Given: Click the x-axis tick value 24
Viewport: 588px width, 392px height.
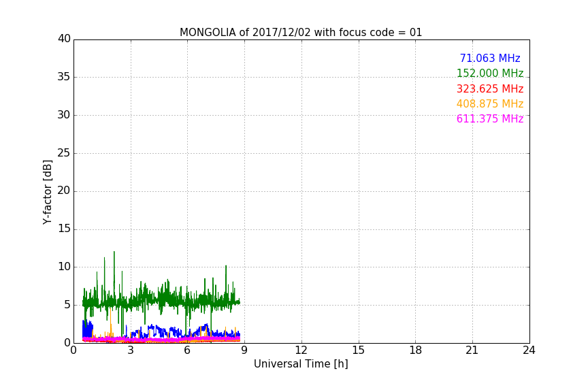Looking at the screenshot, I should tap(529, 350).
